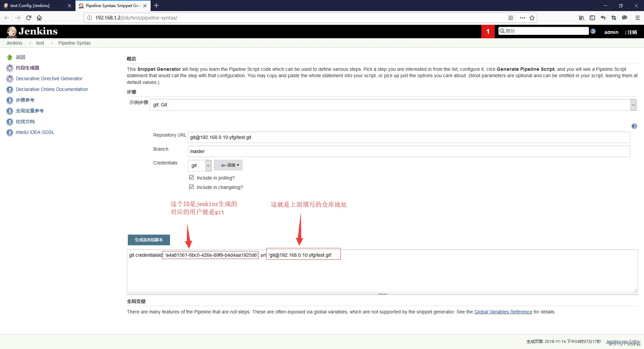Open the 步骤参考 sidebar link

click(25, 100)
